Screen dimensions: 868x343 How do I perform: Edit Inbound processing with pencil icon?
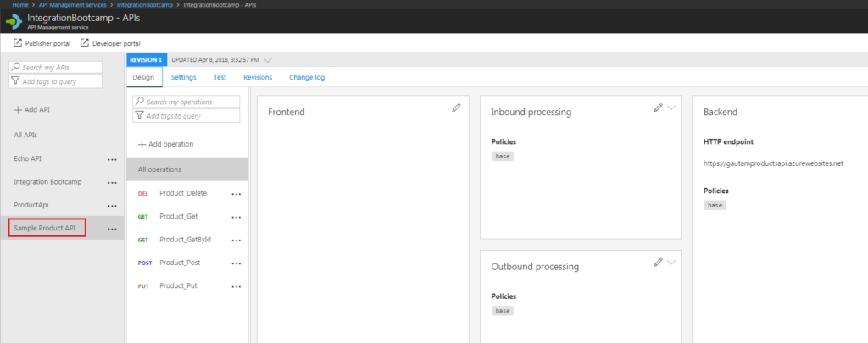(x=658, y=108)
